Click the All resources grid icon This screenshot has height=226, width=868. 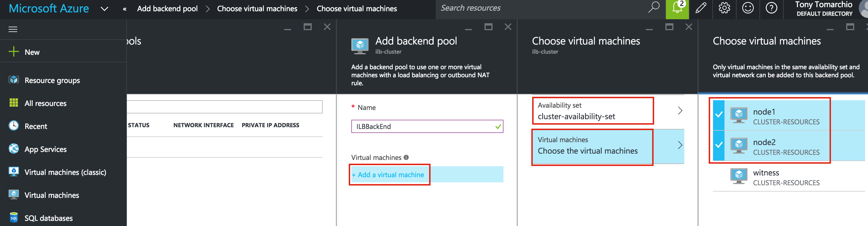click(x=14, y=103)
